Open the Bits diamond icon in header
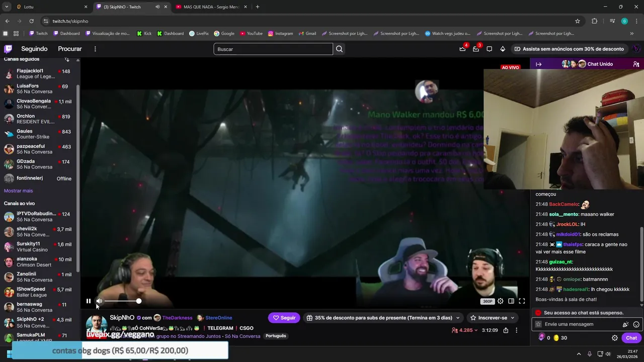The width and height of the screenshot is (644, 362). coord(503,49)
